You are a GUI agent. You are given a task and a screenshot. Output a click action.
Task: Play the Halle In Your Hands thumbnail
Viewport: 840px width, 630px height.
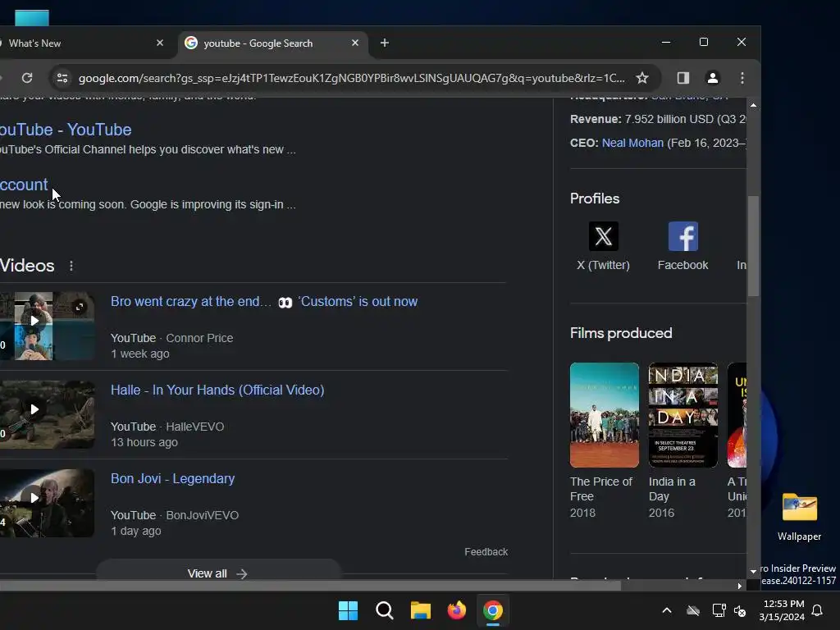pyautogui.click(x=34, y=410)
